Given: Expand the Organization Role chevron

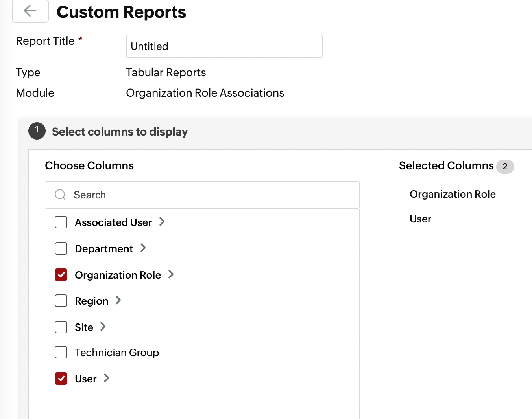Looking at the screenshot, I should [x=171, y=274].
